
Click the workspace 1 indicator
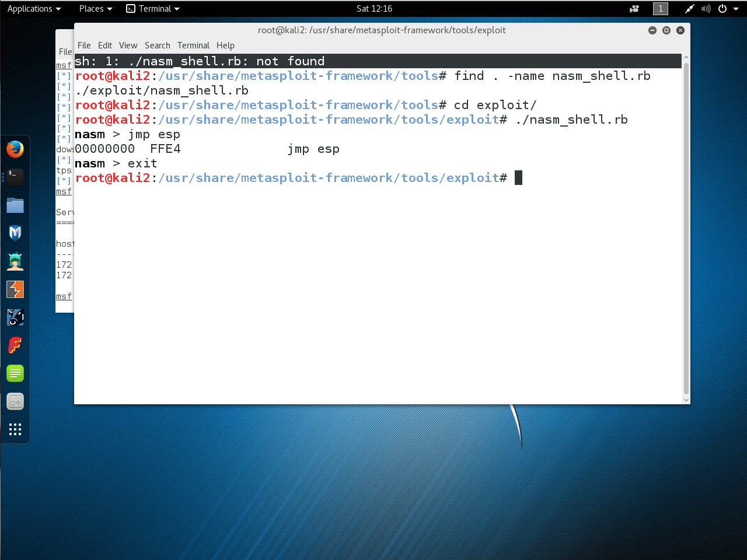pyautogui.click(x=660, y=9)
